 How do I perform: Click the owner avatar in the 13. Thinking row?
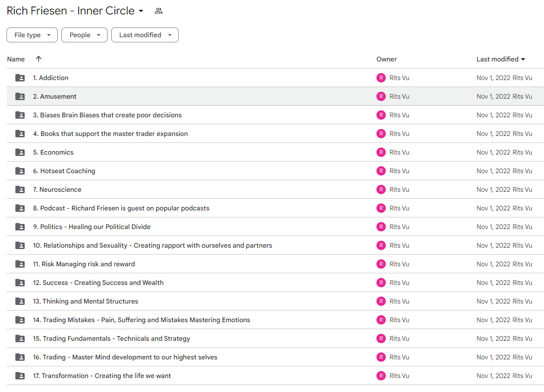[381, 301]
